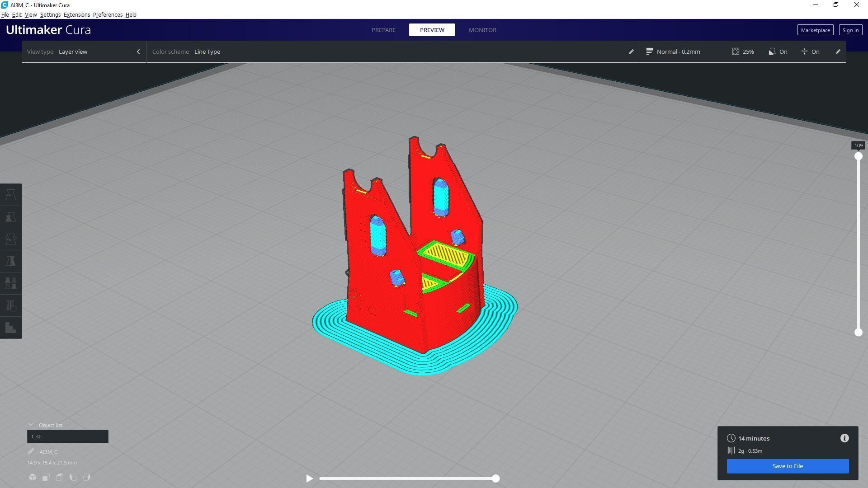Toggle the adhesion 'On' setting indicator
The height and width of the screenshot is (488, 868).
coord(810,52)
